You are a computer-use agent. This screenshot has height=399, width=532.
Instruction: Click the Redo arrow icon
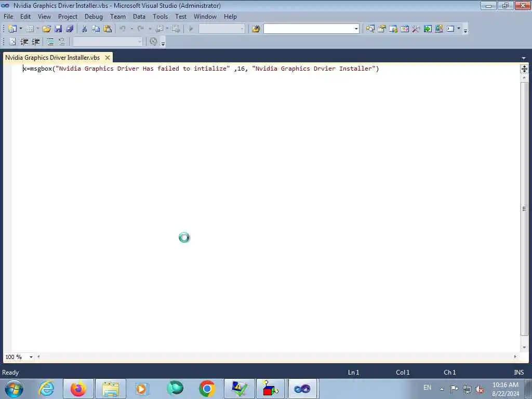[x=140, y=29]
